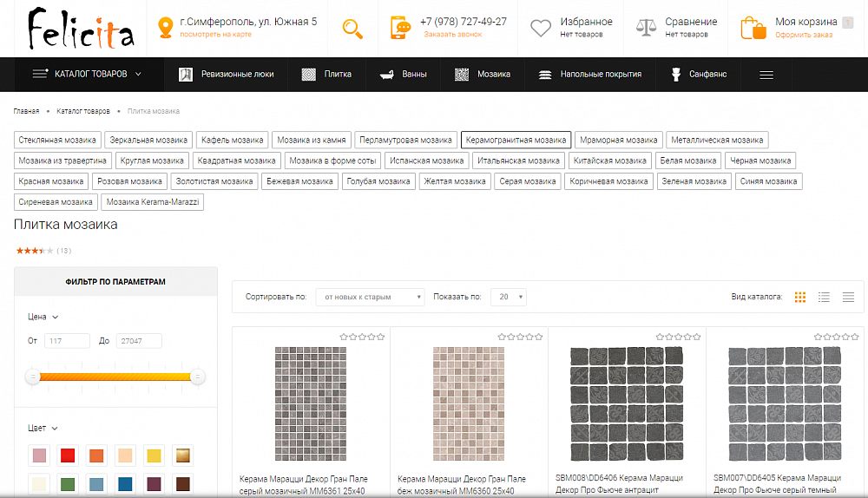Screen dimensions: 868x498
Task: Open the items-per-page 20 dropdown
Action: click(510, 297)
